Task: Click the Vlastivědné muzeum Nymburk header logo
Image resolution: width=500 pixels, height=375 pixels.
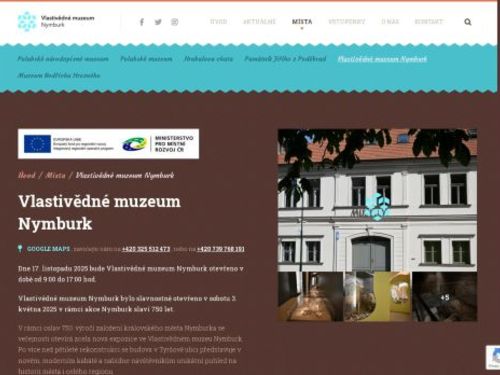Action: (x=56, y=21)
